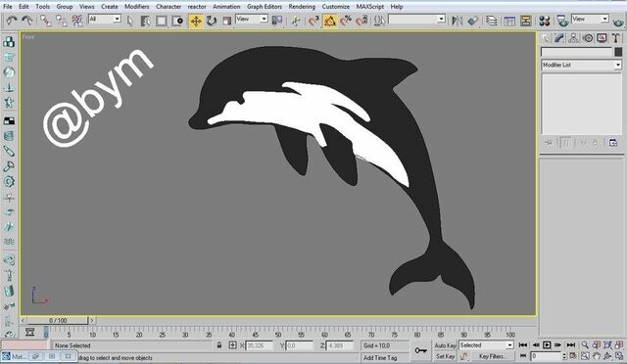The image size is (627, 364).
Task: Open the Rendering menu
Action: 302,7
